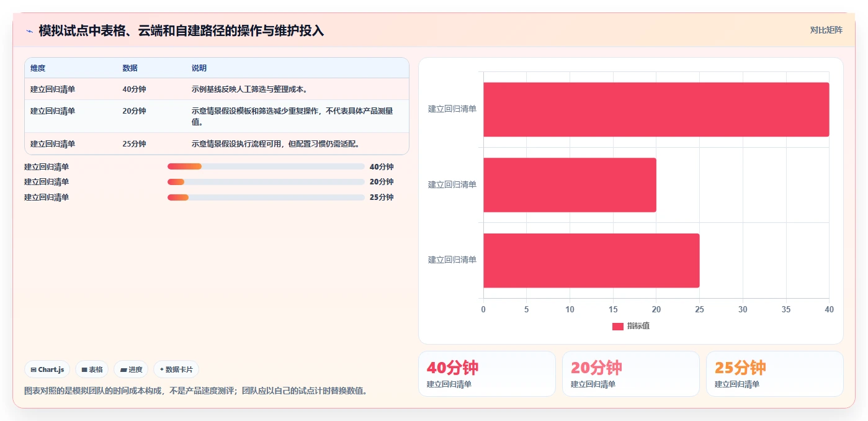Click the panel title 模拟试点中表格、云端和自建路径
868x421 pixels.
tap(181, 30)
